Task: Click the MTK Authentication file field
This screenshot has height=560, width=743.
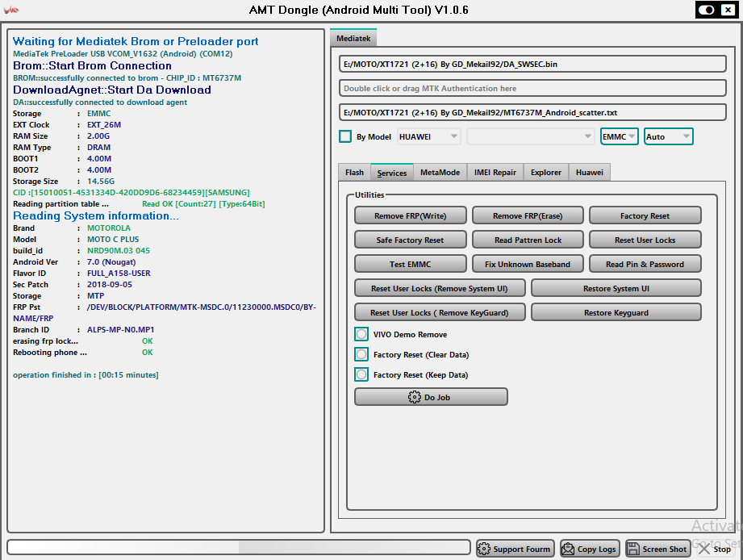Action: pos(532,88)
